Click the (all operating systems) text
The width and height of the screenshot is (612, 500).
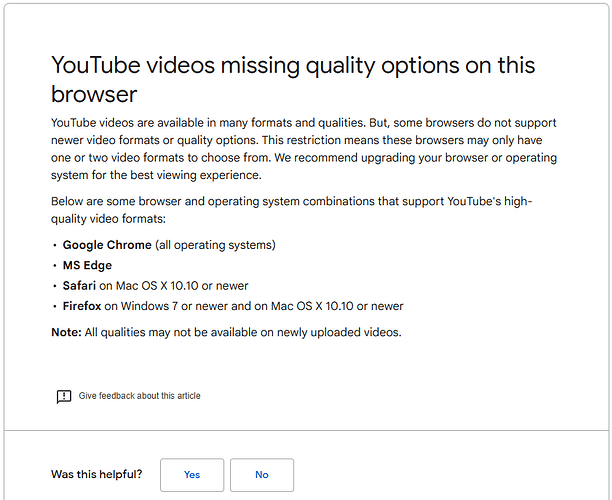[x=215, y=245]
